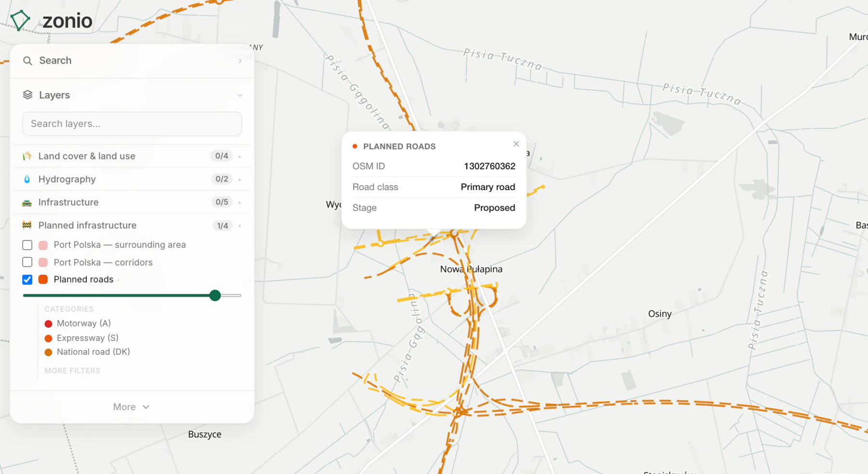The image size is (868, 474).
Task: Click the Buszyce map label
Action: [204, 434]
